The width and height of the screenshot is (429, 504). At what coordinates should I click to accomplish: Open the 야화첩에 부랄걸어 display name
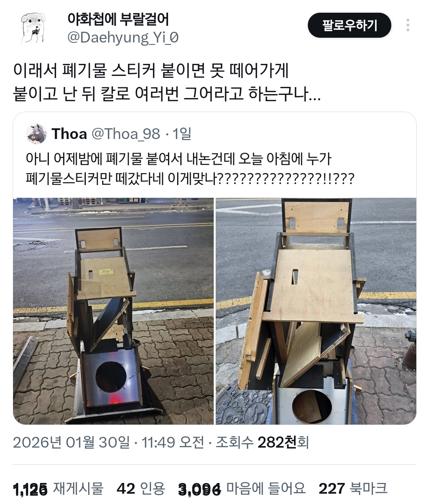pyautogui.click(x=118, y=19)
